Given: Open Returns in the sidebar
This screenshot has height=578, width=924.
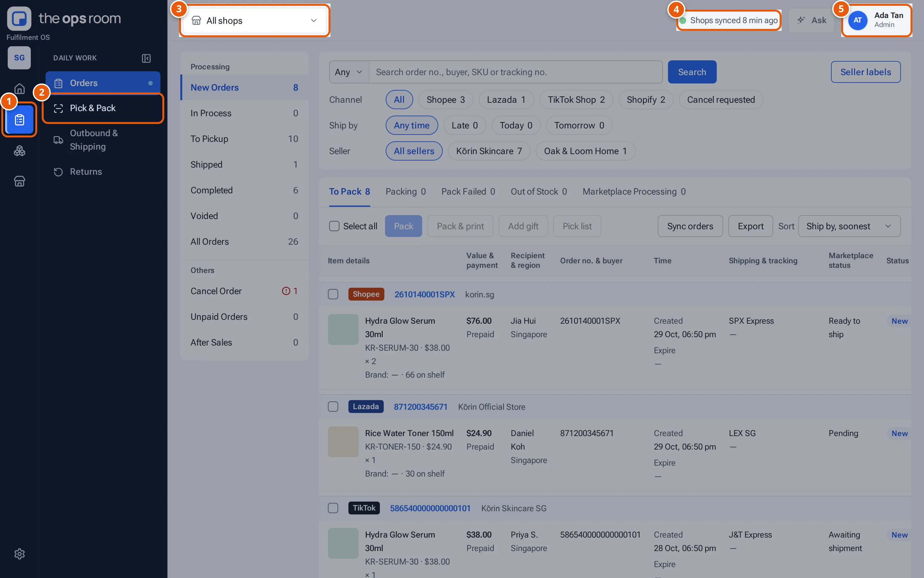Looking at the screenshot, I should click(x=103, y=172).
